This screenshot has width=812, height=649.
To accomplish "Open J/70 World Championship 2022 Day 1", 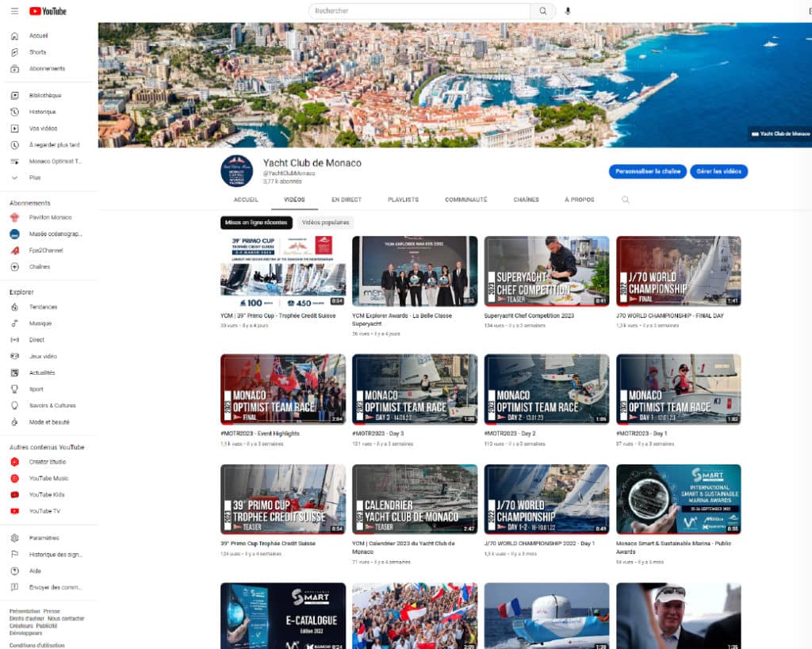I will (547, 499).
